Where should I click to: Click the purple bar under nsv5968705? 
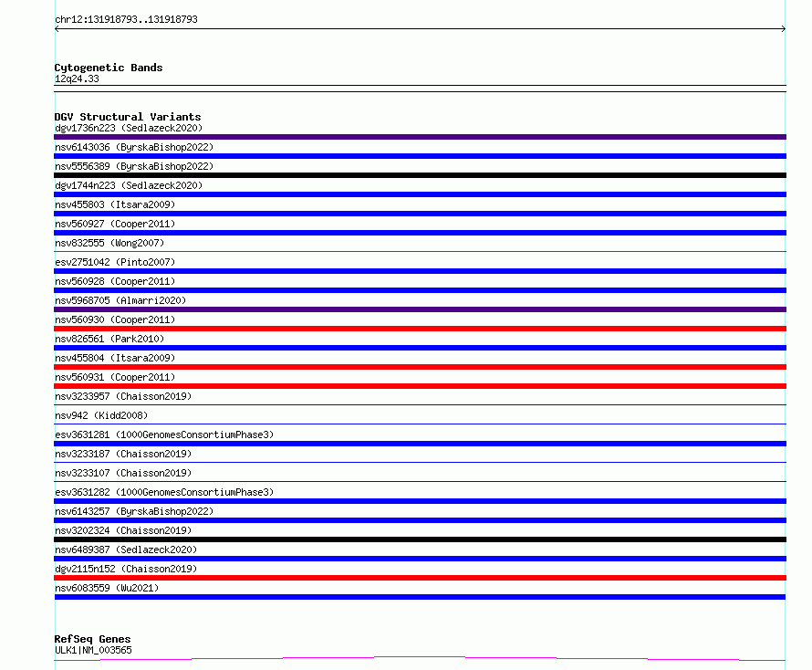click(x=420, y=309)
